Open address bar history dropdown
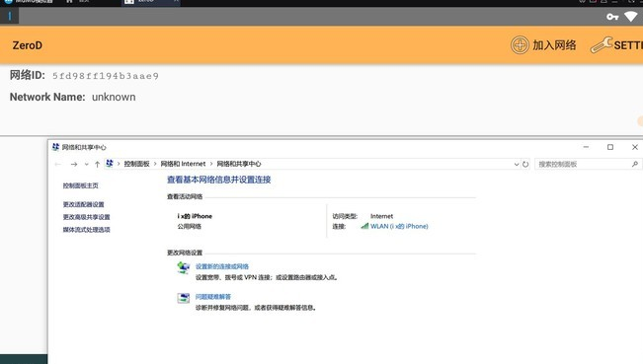 click(517, 164)
